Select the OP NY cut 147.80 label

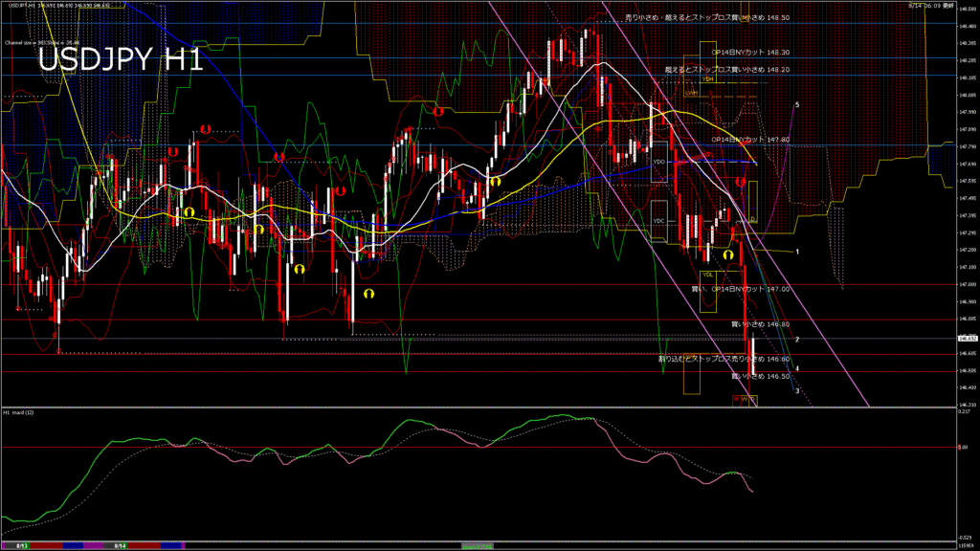737,140
